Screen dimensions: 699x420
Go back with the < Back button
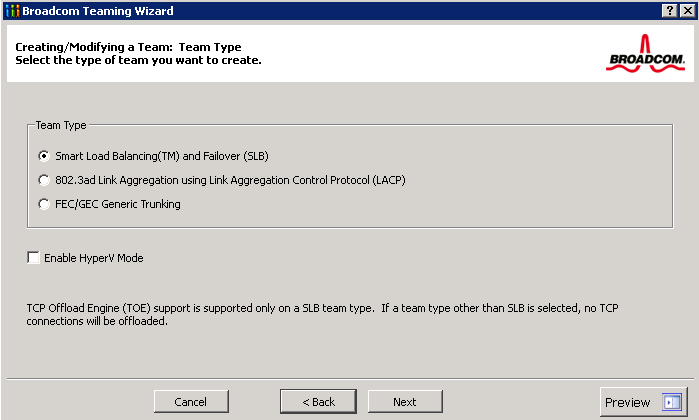pos(318,402)
